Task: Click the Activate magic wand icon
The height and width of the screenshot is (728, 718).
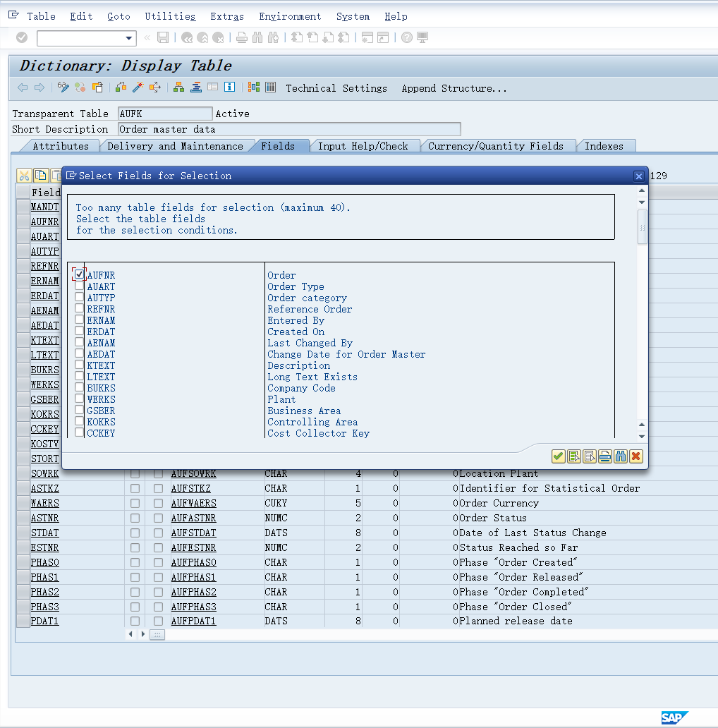Action: [x=138, y=87]
